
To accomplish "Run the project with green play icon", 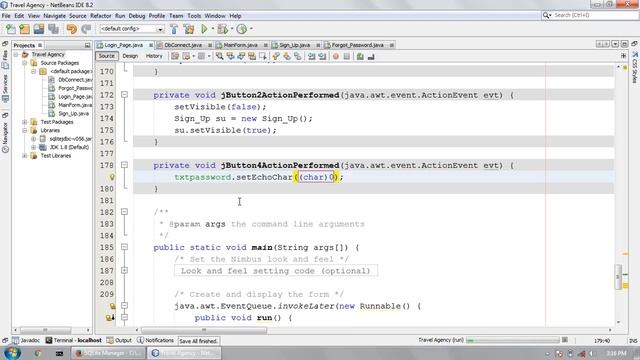I will [204, 29].
